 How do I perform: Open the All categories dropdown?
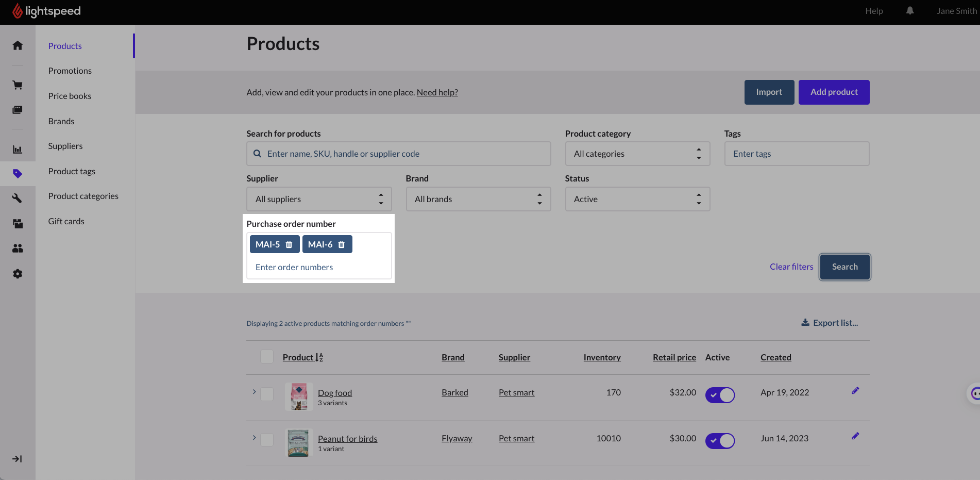[637, 154]
